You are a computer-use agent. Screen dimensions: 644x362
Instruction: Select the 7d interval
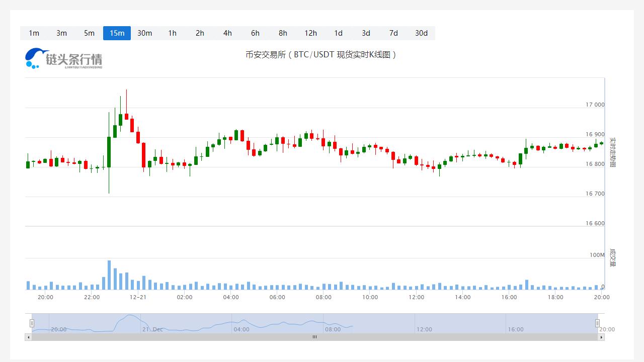click(x=393, y=33)
